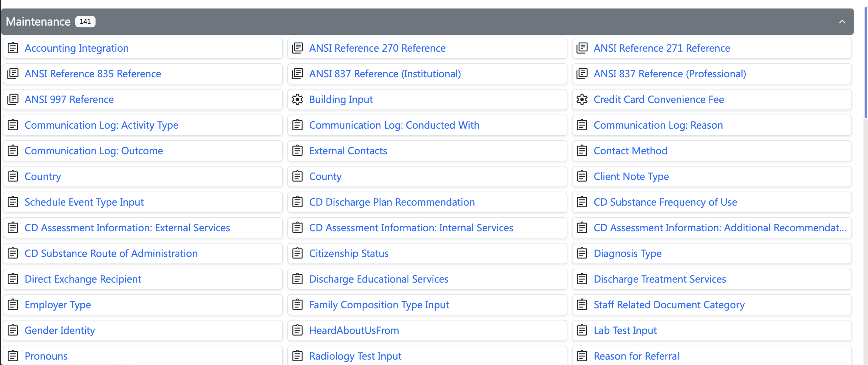
Task: Click clipboard icon beside Contact Method
Action: point(582,150)
